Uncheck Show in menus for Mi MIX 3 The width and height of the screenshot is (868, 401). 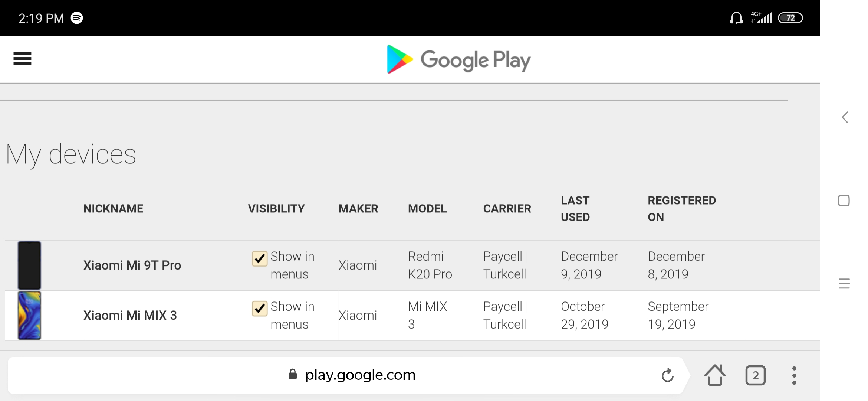click(260, 309)
